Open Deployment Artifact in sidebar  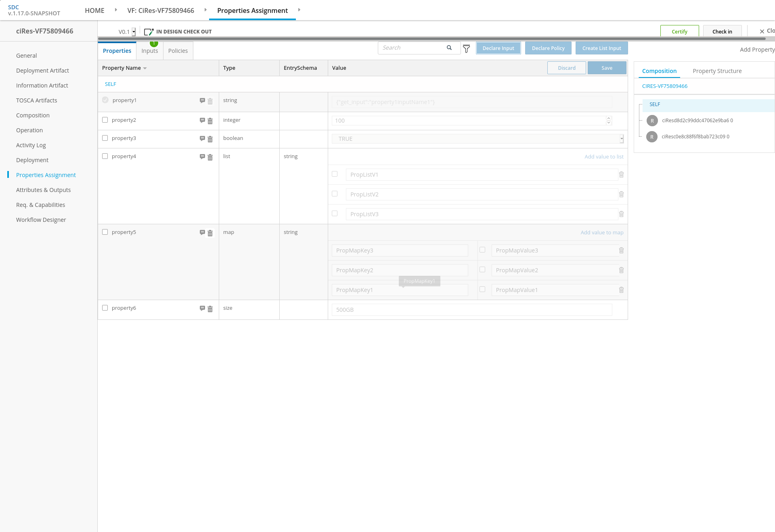pos(42,71)
